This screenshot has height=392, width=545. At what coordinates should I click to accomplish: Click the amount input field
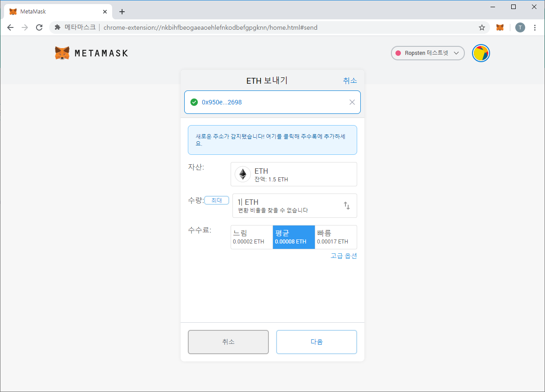coord(295,206)
